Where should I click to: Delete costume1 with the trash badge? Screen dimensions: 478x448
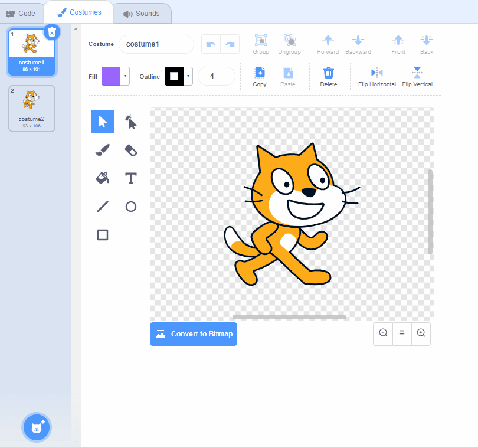point(52,32)
